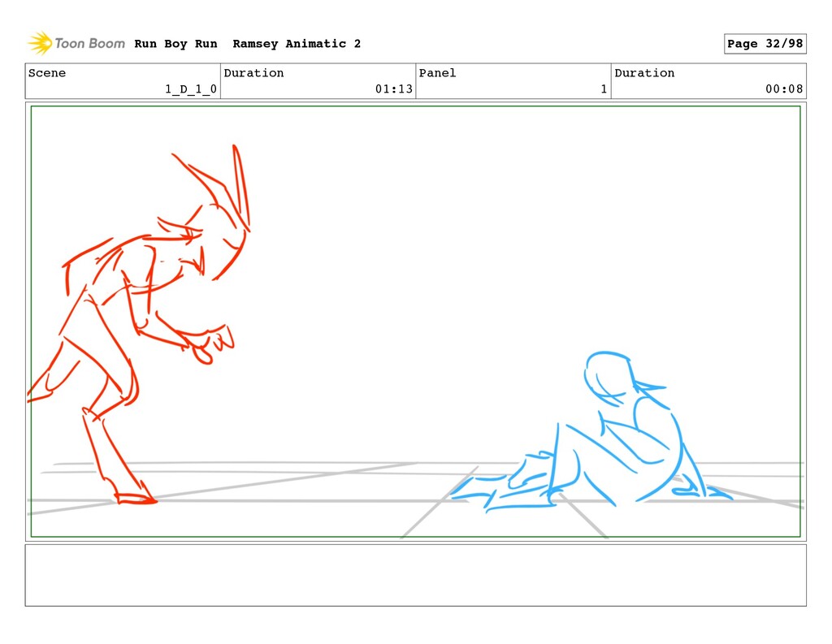The width and height of the screenshot is (832, 644).
Task: Click panel duration value '00:08'
Action: coord(784,89)
